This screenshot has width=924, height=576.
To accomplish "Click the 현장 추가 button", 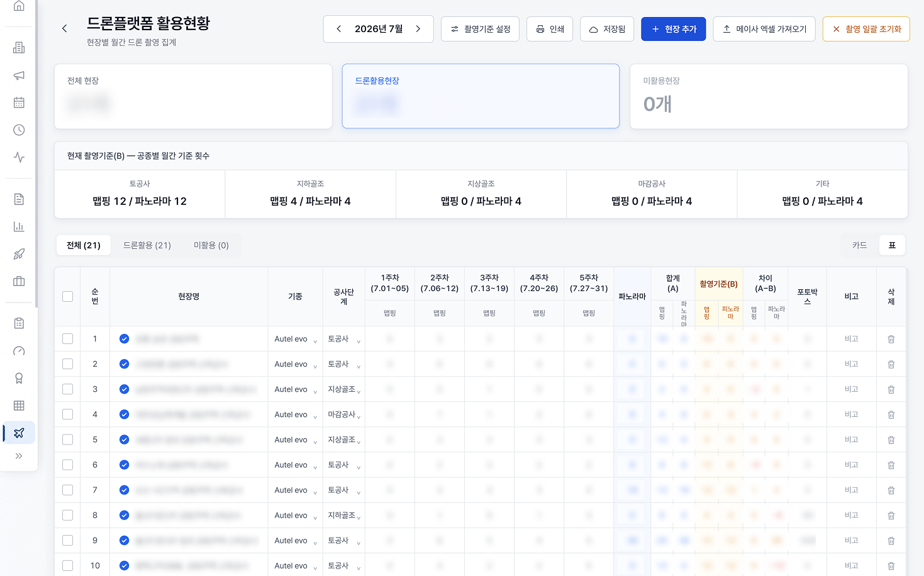I will point(674,29).
